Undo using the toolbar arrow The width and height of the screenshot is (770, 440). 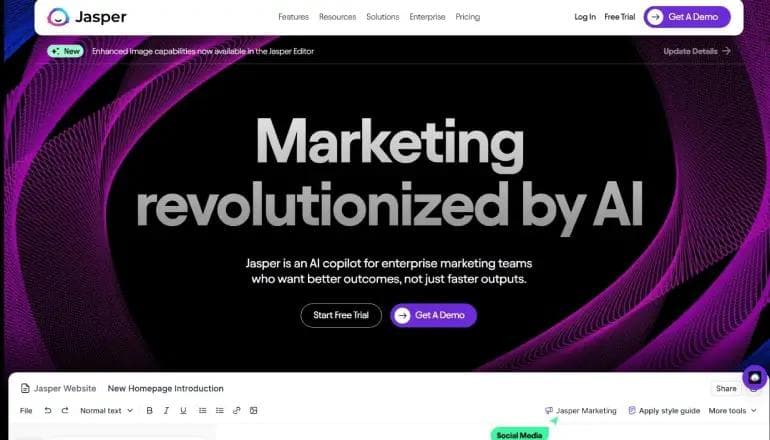[x=48, y=411]
